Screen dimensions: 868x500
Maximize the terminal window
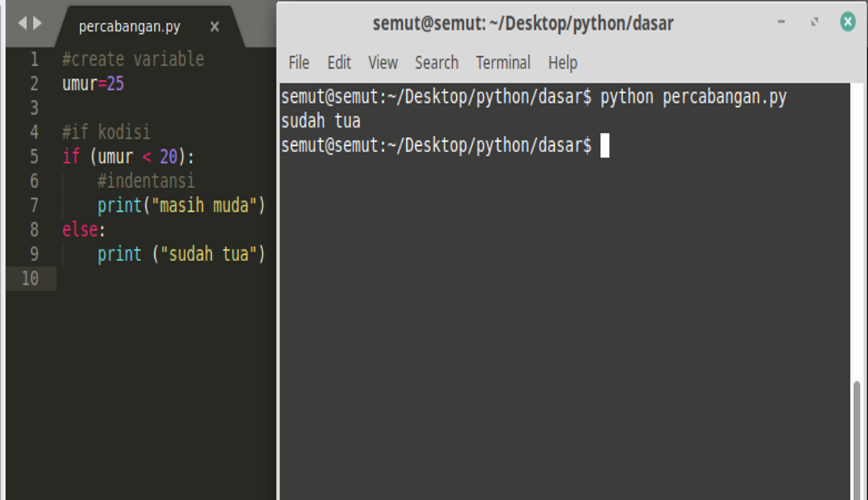815,22
